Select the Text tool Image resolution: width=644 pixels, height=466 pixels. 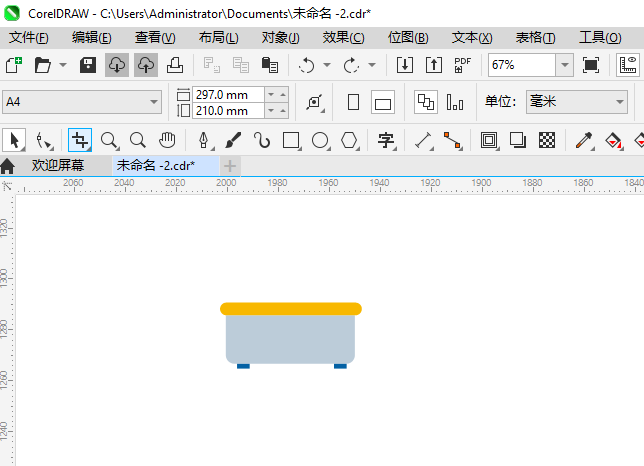click(386, 140)
